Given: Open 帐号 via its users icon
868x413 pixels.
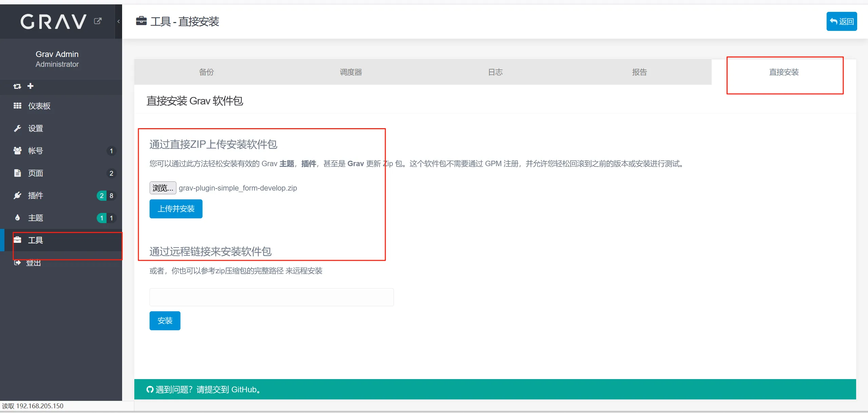Looking at the screenshot, I should [17, 151].
